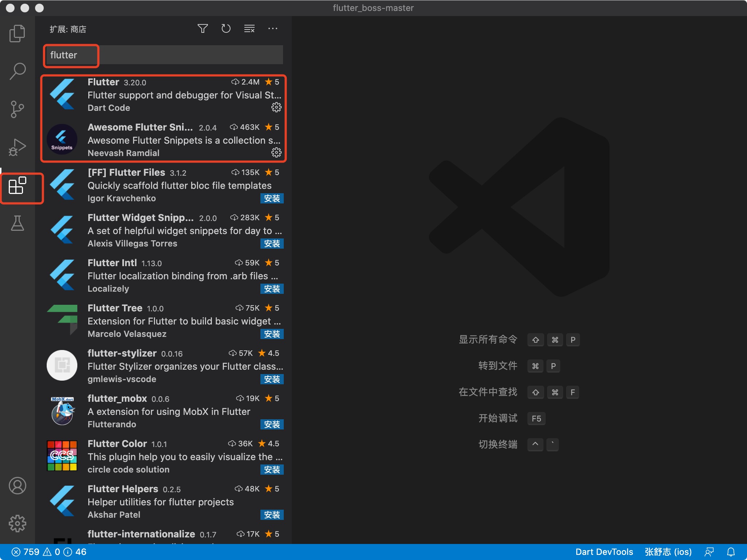The width and height of the screenshot is (747, 560).
Task: Open the extensions panel more actions menu
Action: coord(272,28)
